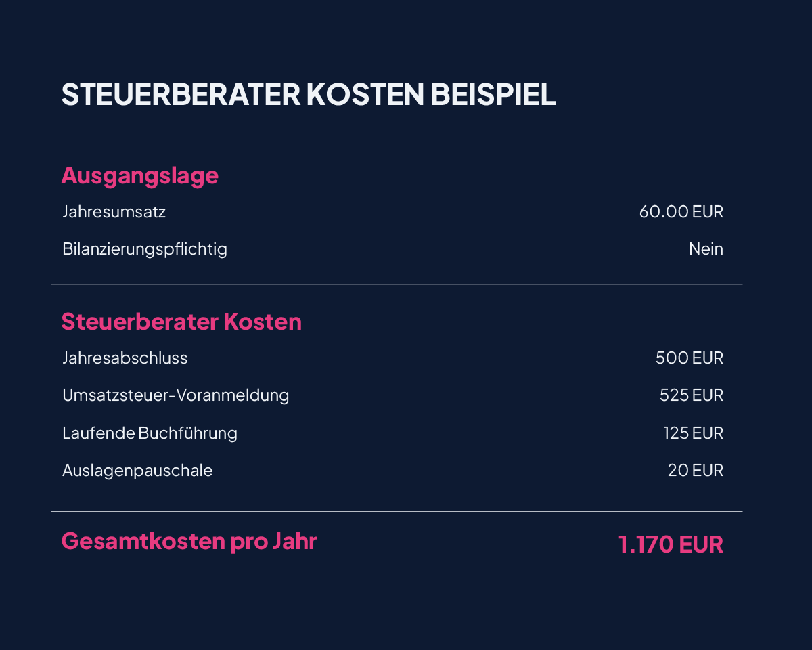812x650 pixels.
Task: Select the 125 EUR amount
Action: [693, 433]
